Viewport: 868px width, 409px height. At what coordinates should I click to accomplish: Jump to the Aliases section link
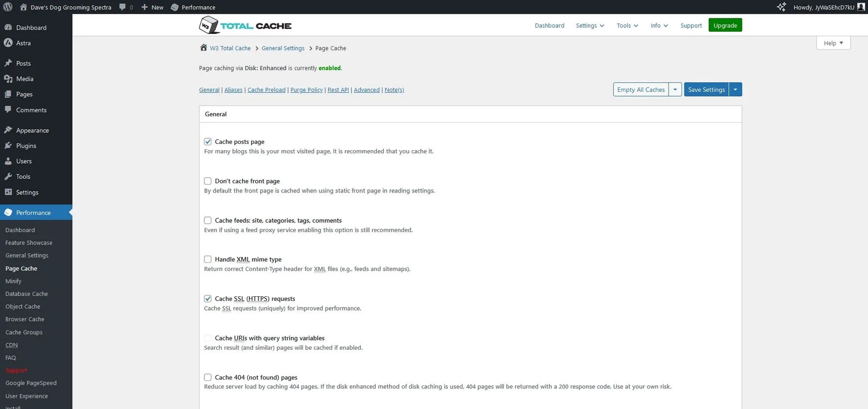coord(233,90)
